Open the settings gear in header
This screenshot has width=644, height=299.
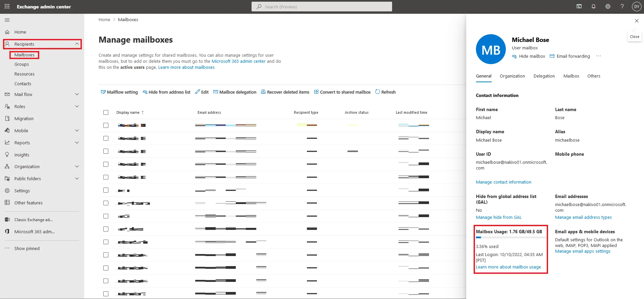click(608, 6)
